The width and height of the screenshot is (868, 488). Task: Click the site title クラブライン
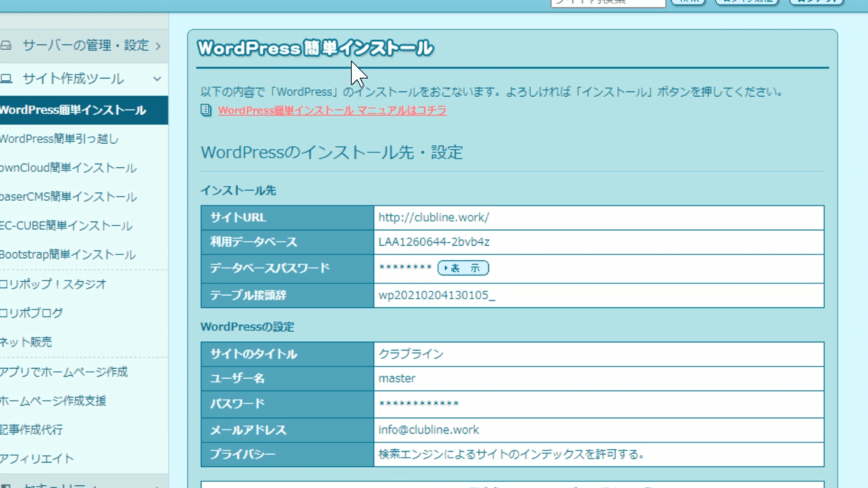click(x=411, y=354)
